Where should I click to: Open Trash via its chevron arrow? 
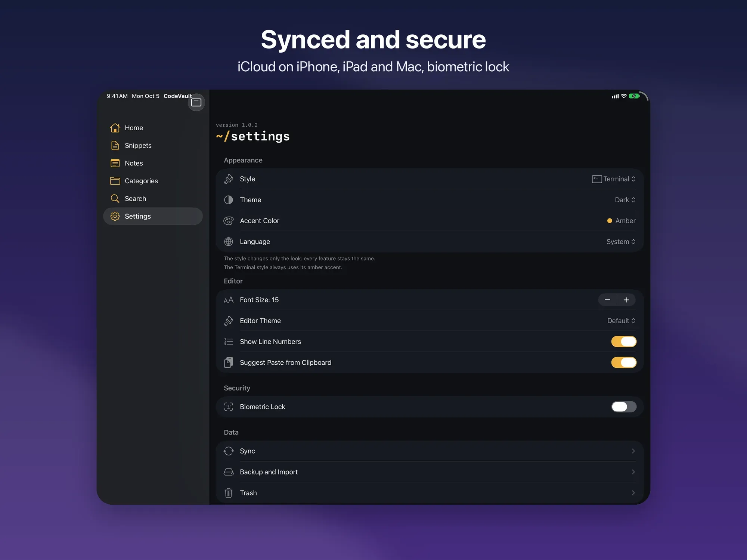633,493
